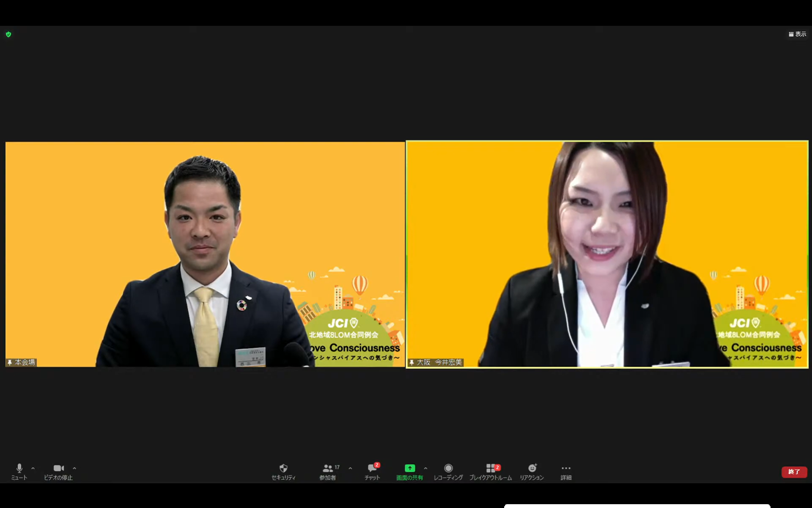Stop video with the camera button
Screen dimensions: 812x508
(58, 471)
